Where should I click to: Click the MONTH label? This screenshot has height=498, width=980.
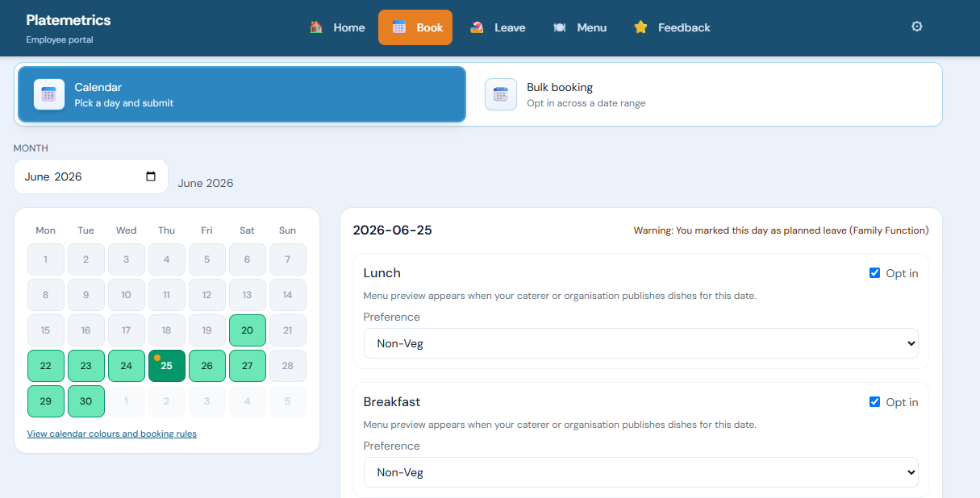click(x=31, y=148)
